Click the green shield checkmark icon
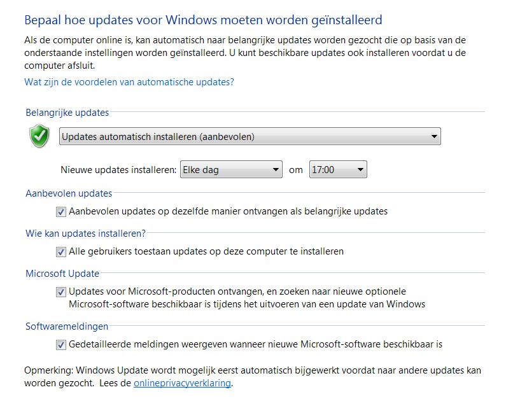The image size is (520, 420). tap(39, 136)
